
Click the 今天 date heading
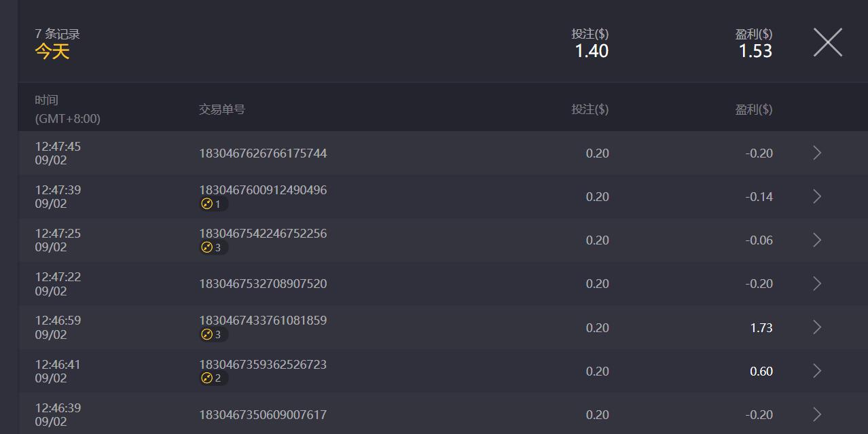tap(52, 52)
